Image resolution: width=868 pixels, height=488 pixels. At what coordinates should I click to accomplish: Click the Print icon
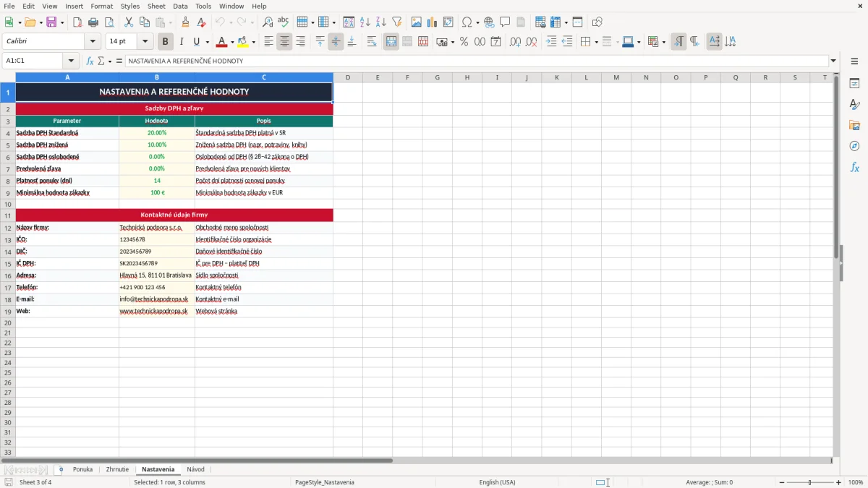coord(93,22)
